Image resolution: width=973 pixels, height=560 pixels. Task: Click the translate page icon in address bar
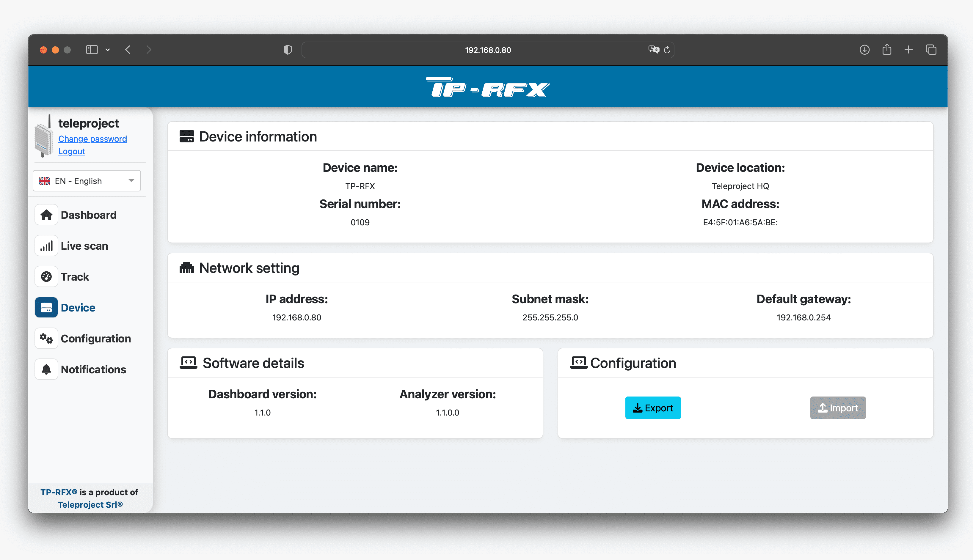pos(653,50)
